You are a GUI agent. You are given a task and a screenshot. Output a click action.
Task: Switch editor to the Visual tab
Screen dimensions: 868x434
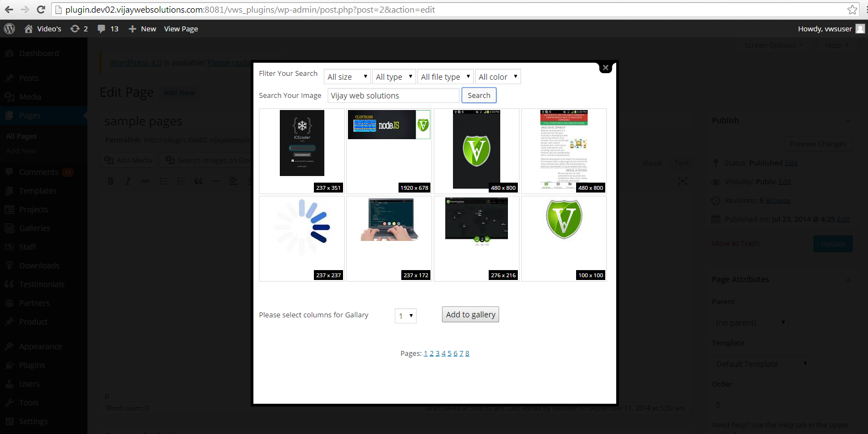tap(652, 163)
